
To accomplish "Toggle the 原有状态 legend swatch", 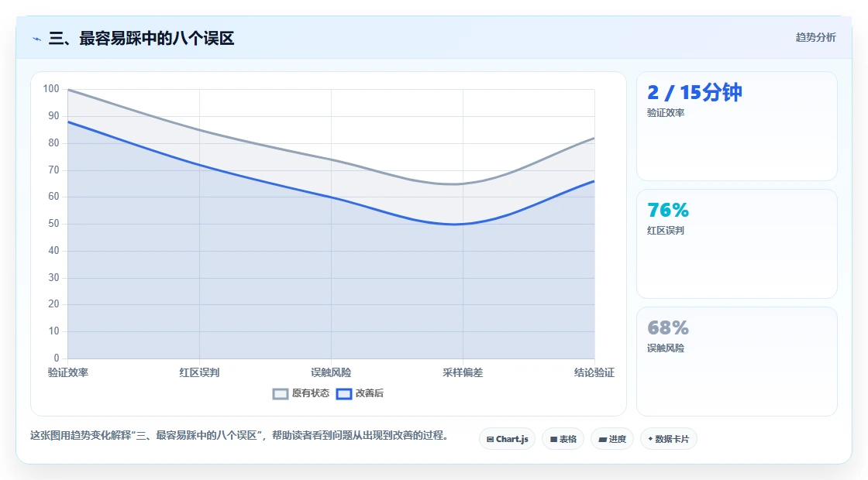I will (281, 394).
